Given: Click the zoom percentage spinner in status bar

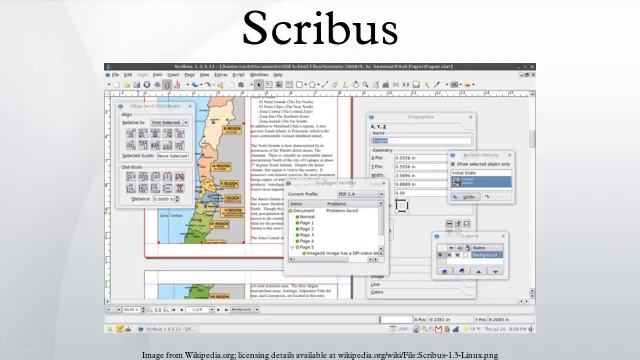Looking at the screenshot, I should [x=143, y=310].
